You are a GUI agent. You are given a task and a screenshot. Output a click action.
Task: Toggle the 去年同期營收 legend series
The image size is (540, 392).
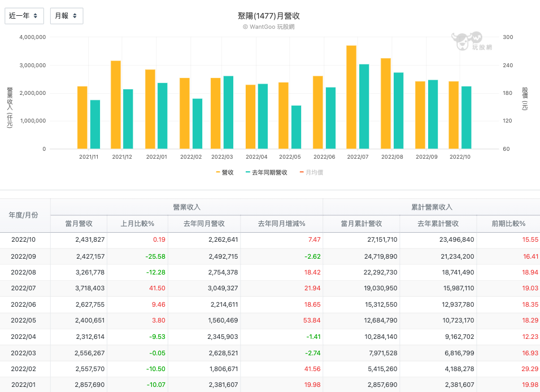pyautogui.click(x=266, y=172)
